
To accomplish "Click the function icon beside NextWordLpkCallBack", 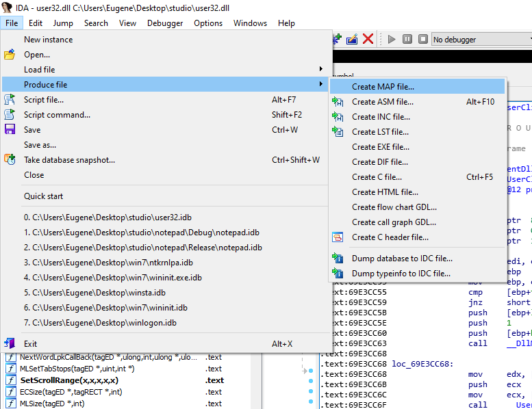I will click(x=11, y=357).
